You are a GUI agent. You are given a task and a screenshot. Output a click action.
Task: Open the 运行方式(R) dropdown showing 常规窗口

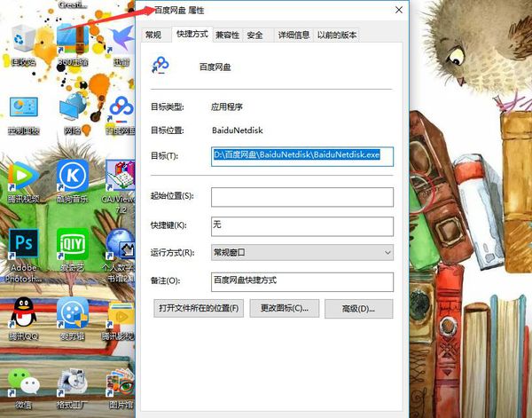pyautogui.click(x=302, y=253)
